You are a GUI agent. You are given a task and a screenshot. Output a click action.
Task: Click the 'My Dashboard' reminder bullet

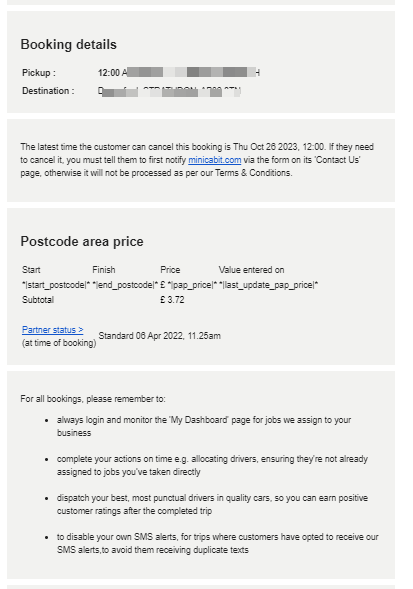(204, 426)
